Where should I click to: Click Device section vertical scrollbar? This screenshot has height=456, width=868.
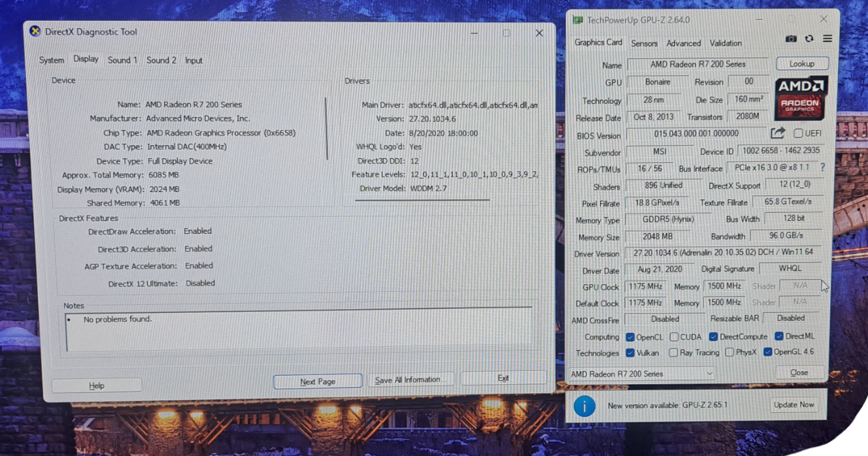(x=326, y=128)
